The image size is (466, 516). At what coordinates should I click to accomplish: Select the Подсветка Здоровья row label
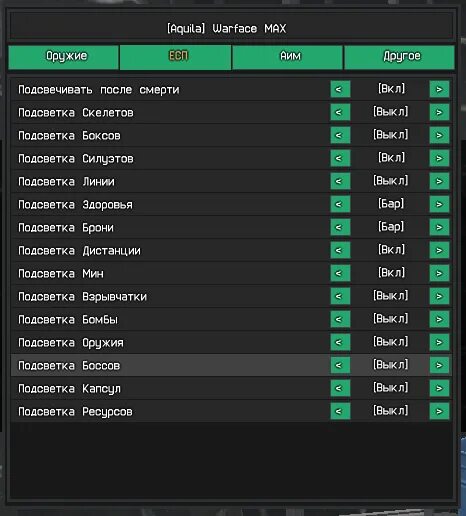(x=75, y=205)
